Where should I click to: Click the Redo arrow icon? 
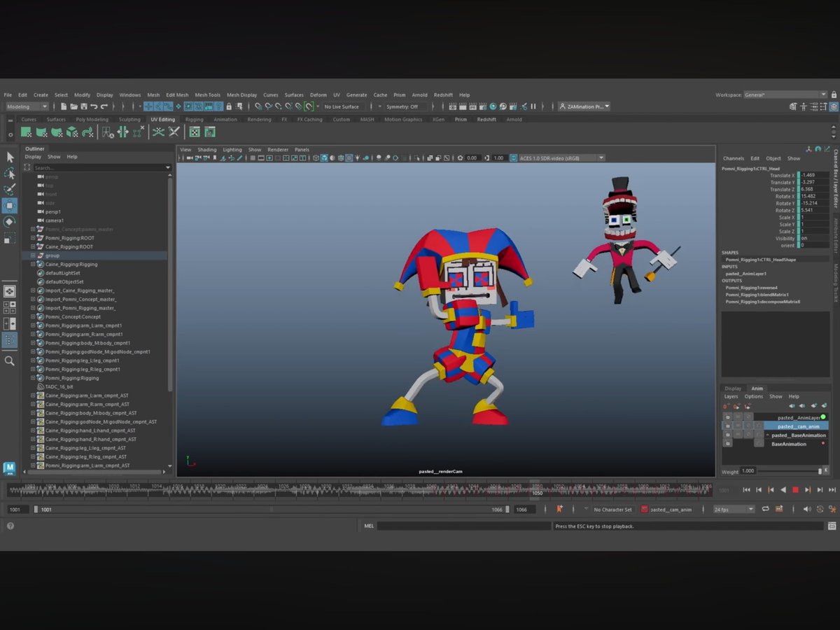pos(104,106)
